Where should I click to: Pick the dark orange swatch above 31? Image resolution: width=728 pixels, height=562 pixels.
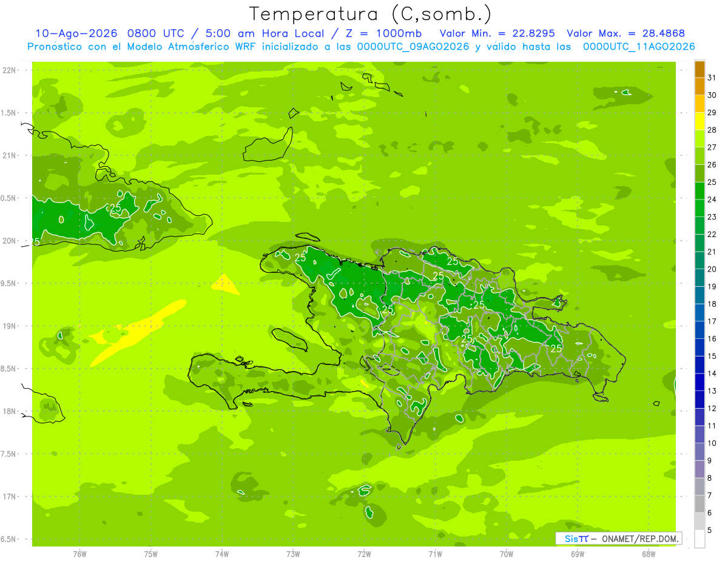point(699,69)
